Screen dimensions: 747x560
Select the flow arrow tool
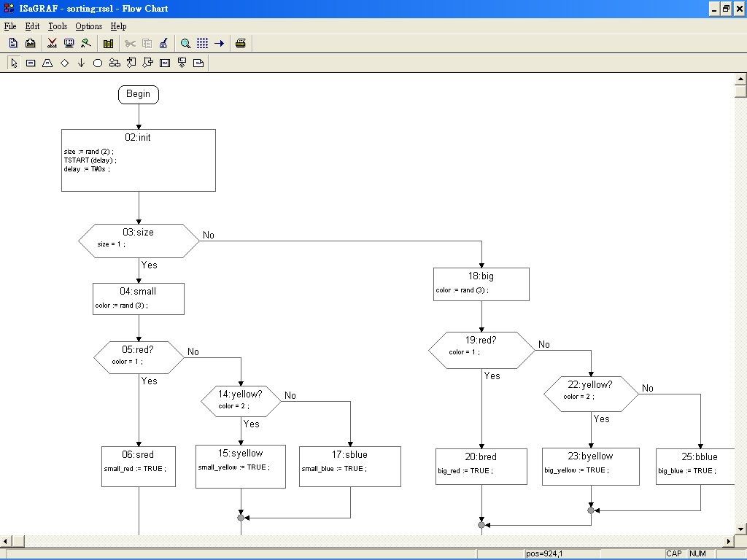81,63
